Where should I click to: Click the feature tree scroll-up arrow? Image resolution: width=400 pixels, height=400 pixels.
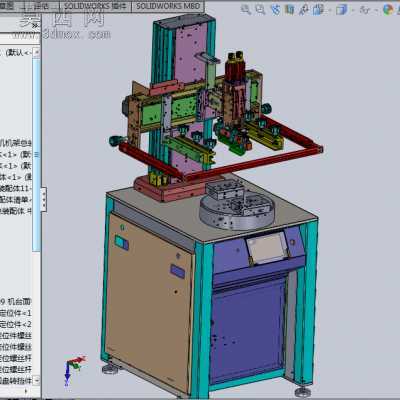pos(37,52)
